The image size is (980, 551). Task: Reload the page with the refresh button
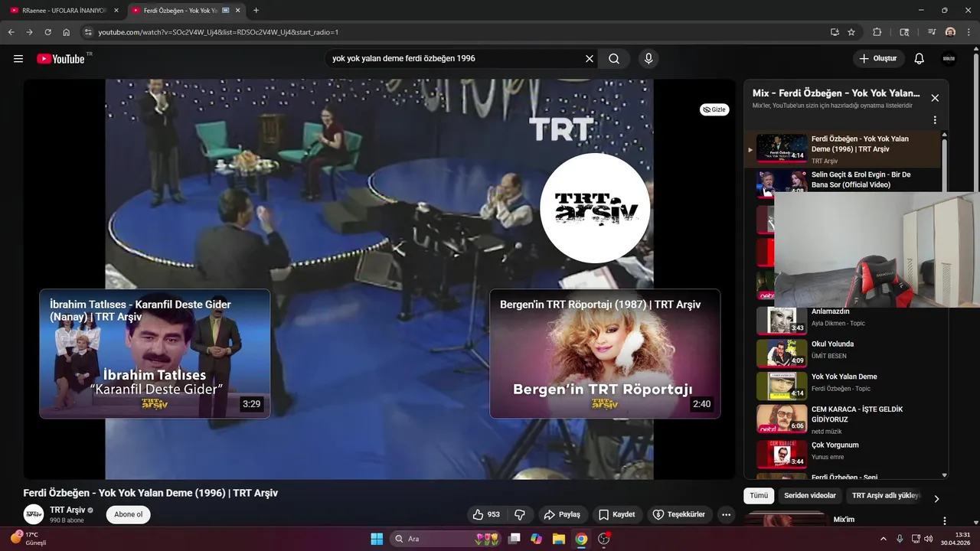[x=47, y=32]
